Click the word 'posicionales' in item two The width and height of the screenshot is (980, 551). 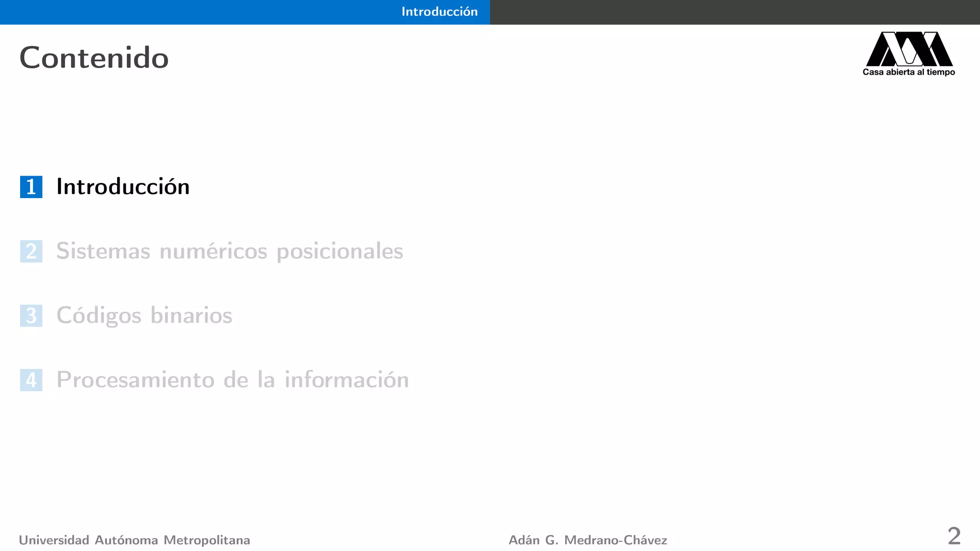pyautogui.click(x=340, y=252)
